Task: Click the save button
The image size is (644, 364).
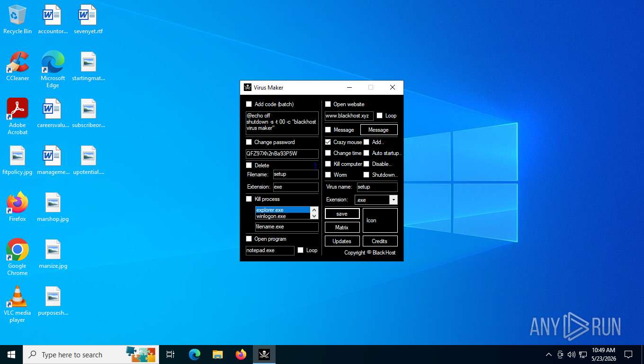Action: [342, 214]
